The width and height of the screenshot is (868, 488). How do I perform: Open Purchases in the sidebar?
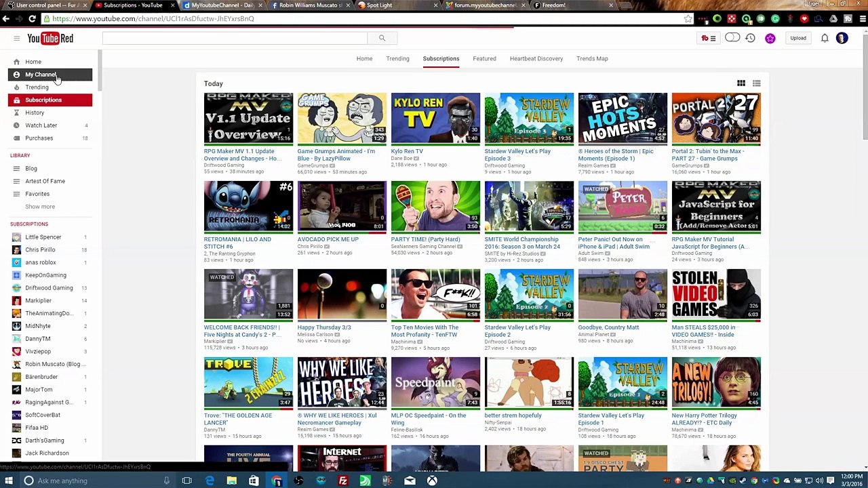50,138
